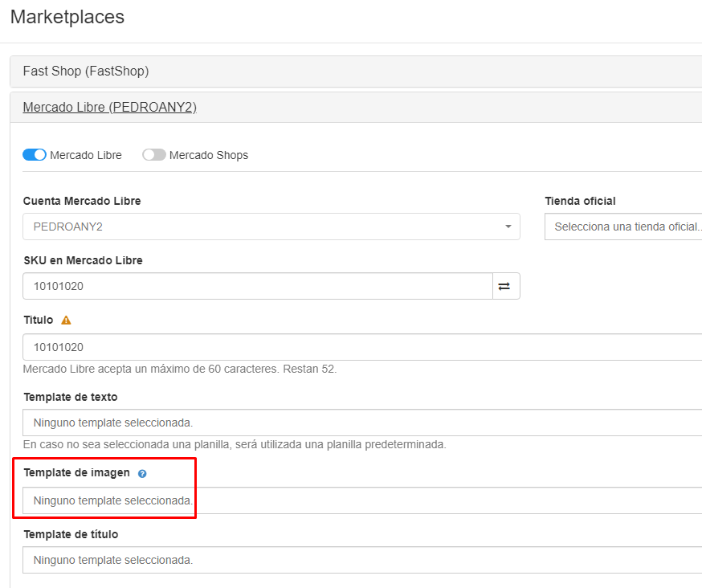Open the Tienda oficial selector
Screen dimensions: 702x588
(x=623, y=227)
